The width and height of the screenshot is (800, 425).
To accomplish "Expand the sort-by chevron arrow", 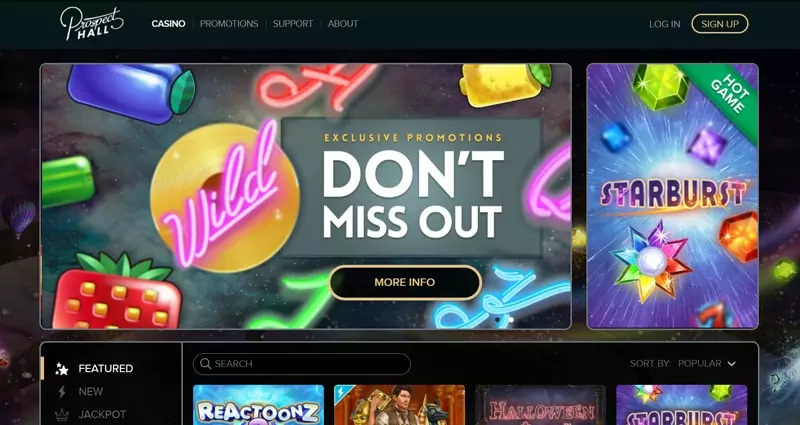I will (x=732, y=364).
